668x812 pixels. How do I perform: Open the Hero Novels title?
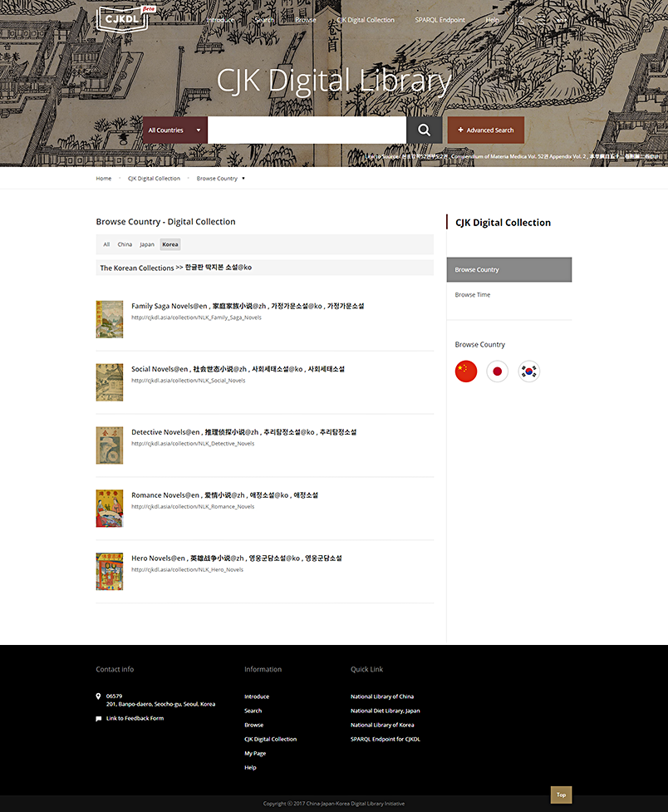tap(237, 559)
